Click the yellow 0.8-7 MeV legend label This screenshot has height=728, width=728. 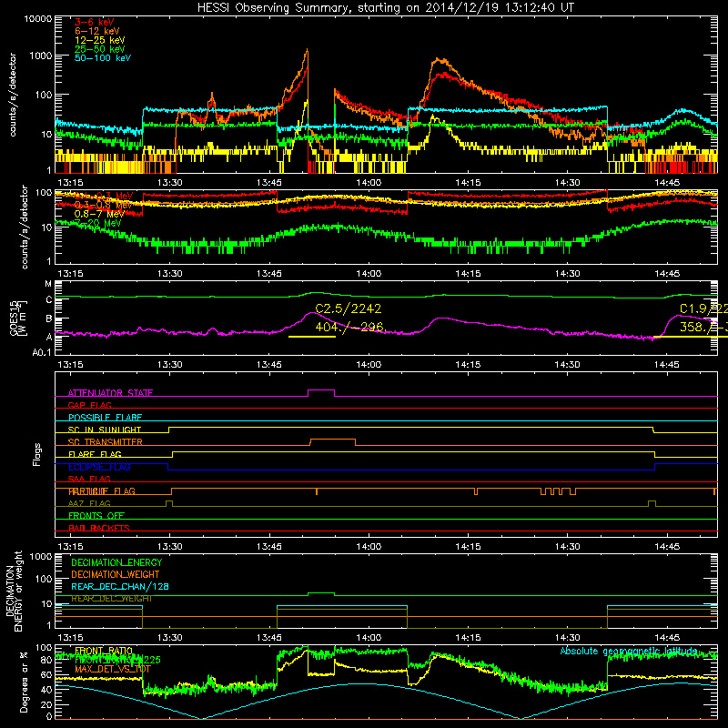click(x=99, y=214)
